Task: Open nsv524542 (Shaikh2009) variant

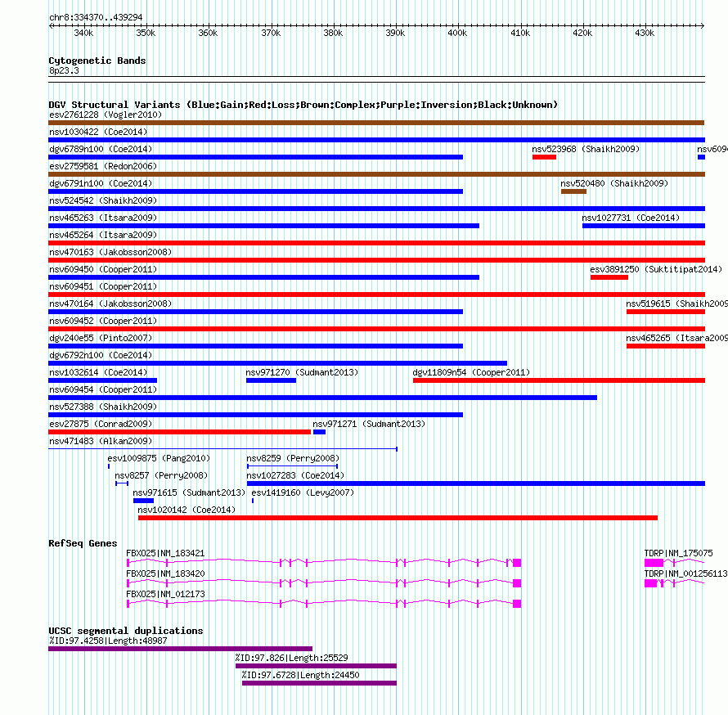Action: pos(376,209)
